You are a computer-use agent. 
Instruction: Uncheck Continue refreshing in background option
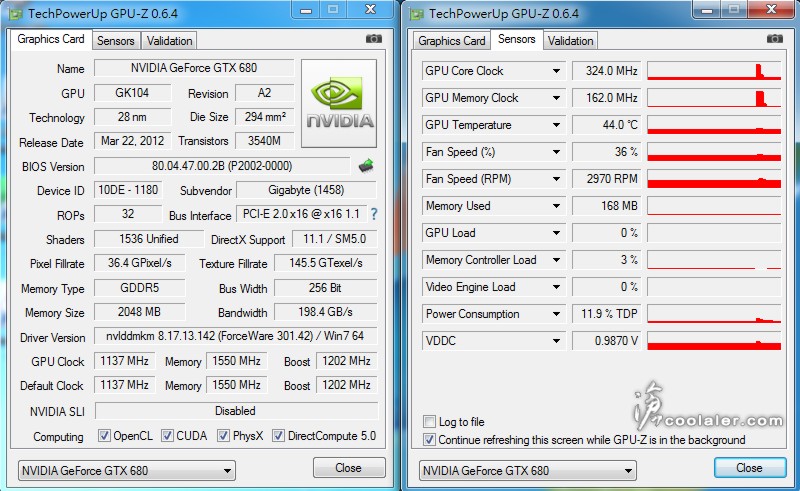tap(429, 439)
